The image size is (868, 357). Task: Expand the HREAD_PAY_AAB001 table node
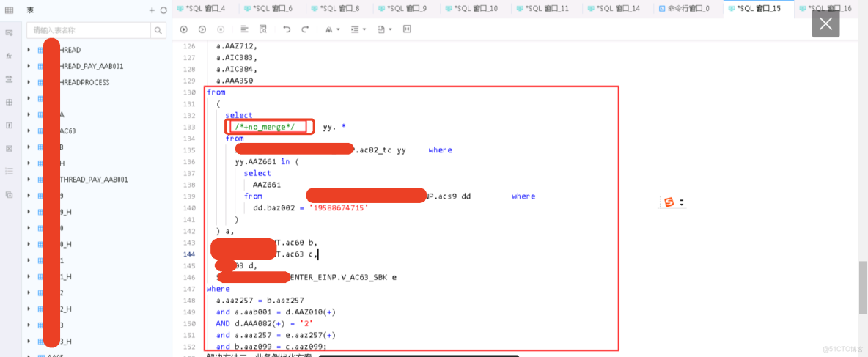29,66
